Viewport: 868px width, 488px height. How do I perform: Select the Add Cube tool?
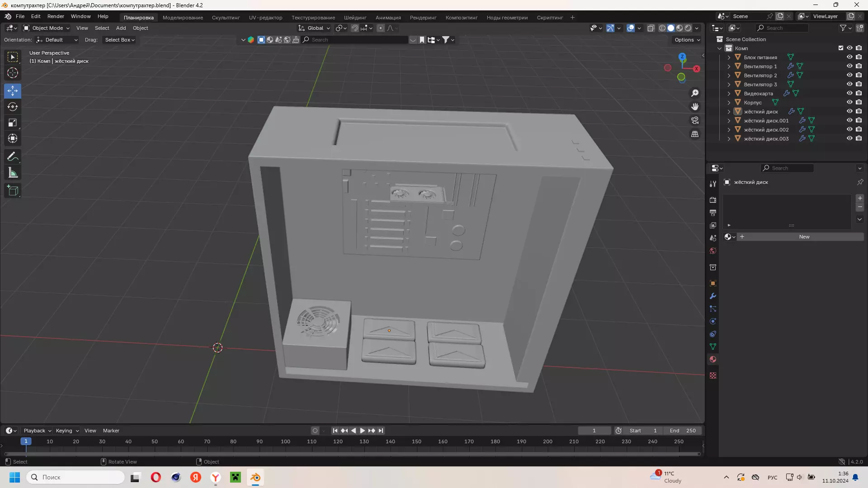click(13, 191)
